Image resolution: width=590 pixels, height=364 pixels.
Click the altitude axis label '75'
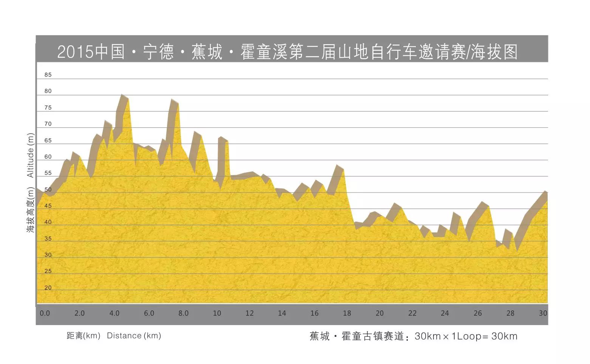(x=48, y=108)
